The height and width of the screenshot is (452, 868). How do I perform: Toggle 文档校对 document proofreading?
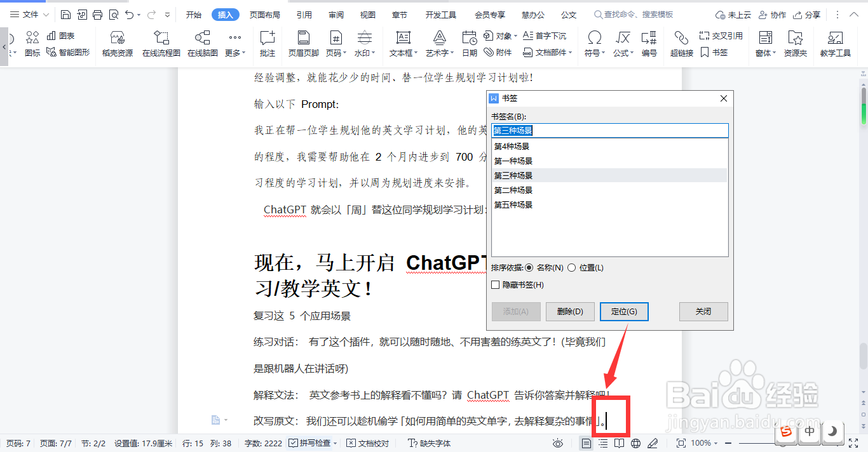tap(368, 443)
